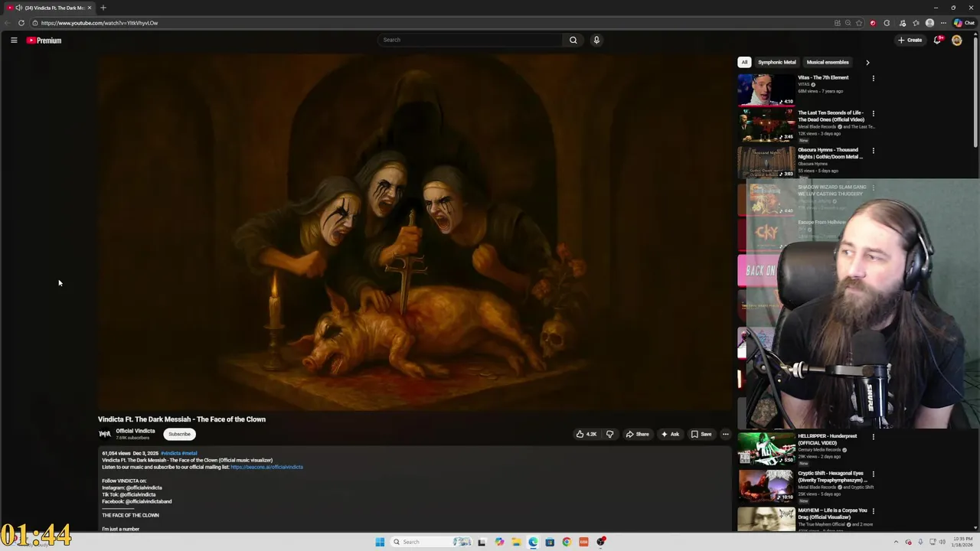Open the YouTube notifications bell
Viewport: 980px width, 551px height.
pos(938,40)
